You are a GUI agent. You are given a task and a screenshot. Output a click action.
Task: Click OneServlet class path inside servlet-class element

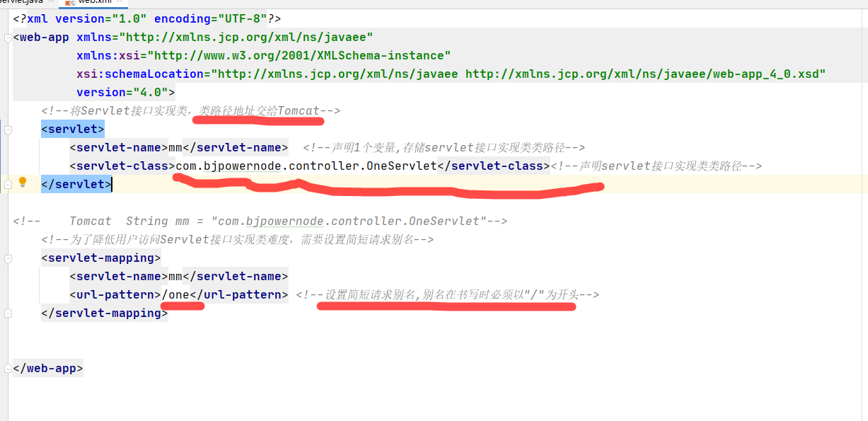(x=306, y=166)
